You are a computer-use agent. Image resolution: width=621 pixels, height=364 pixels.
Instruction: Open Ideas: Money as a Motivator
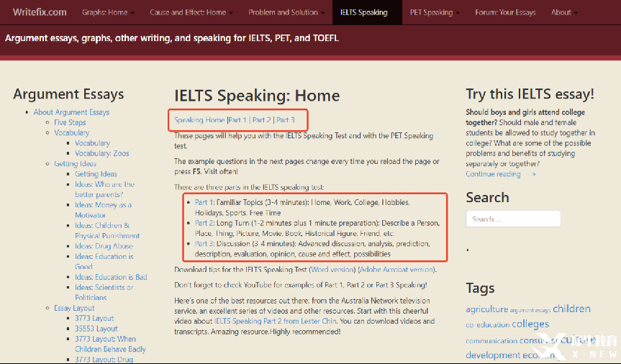click(103, 210)
